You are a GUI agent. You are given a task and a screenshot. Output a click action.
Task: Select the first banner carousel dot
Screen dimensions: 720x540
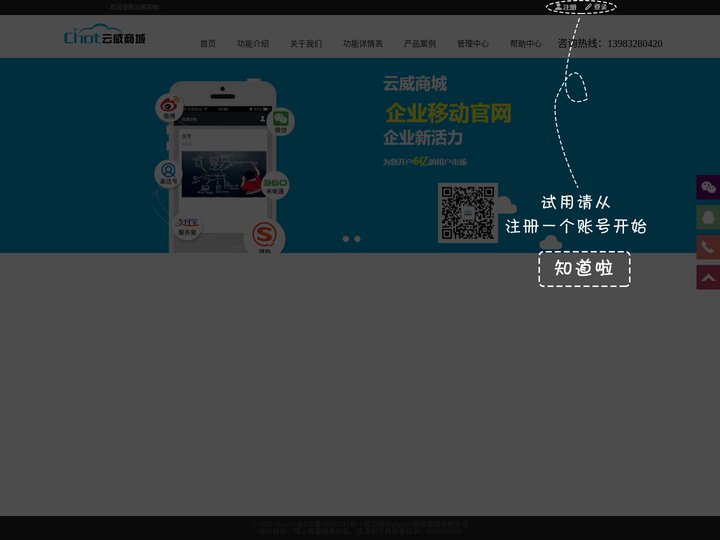click(346, 239)
